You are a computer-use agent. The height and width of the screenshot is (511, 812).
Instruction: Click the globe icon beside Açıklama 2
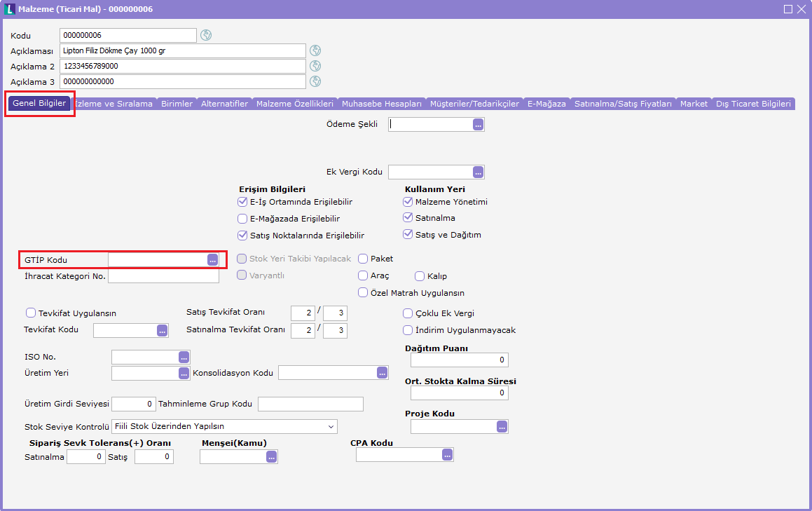click(x=315, y=66)
